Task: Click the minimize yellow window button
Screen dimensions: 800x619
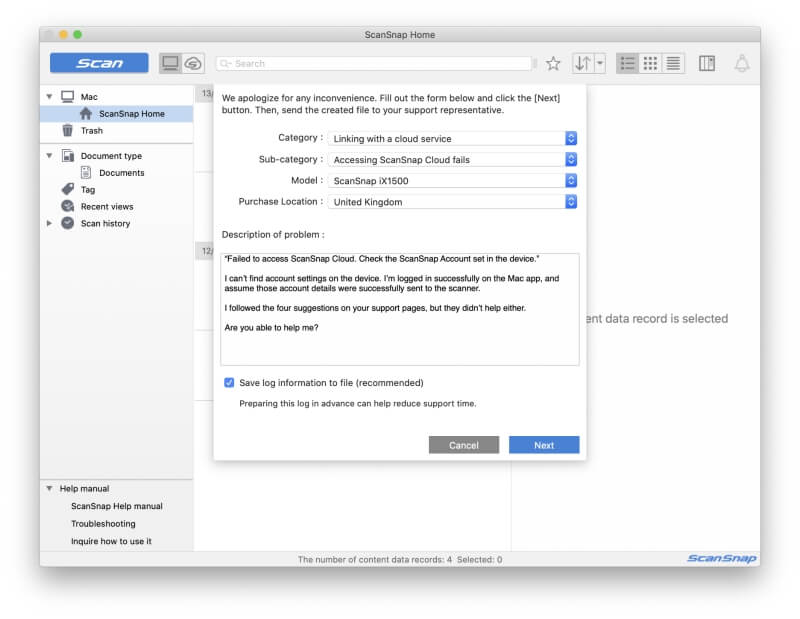Action: click(63, 34)
